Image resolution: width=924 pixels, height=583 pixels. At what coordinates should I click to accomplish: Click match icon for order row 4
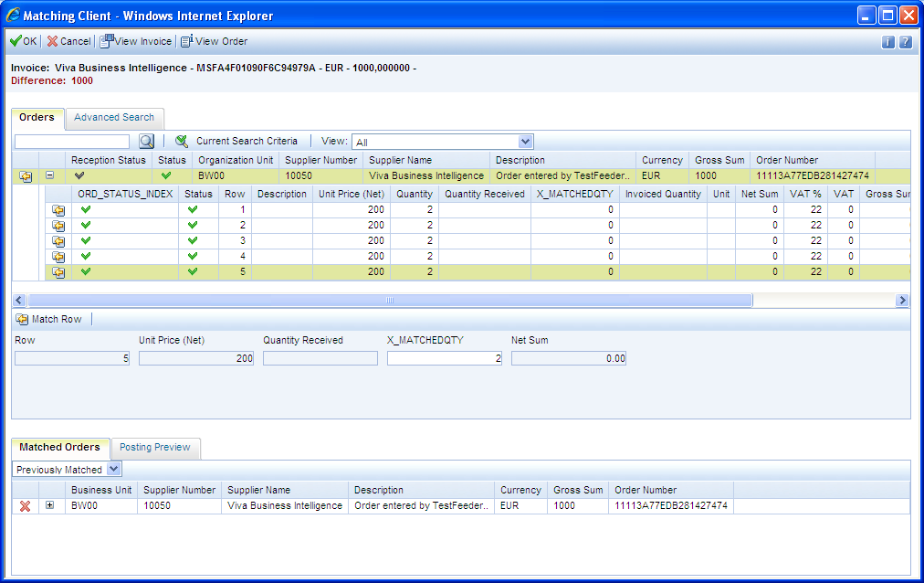(58, 257)
